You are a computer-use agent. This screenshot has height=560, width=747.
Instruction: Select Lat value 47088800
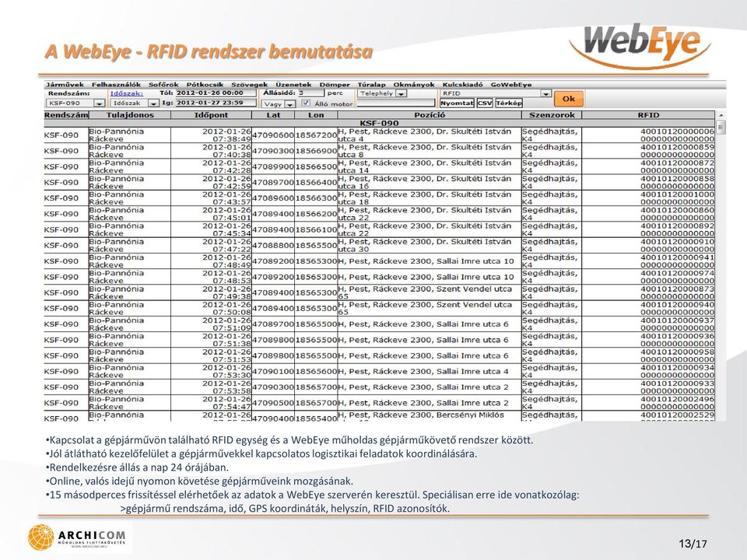click(x=273, y=245)
